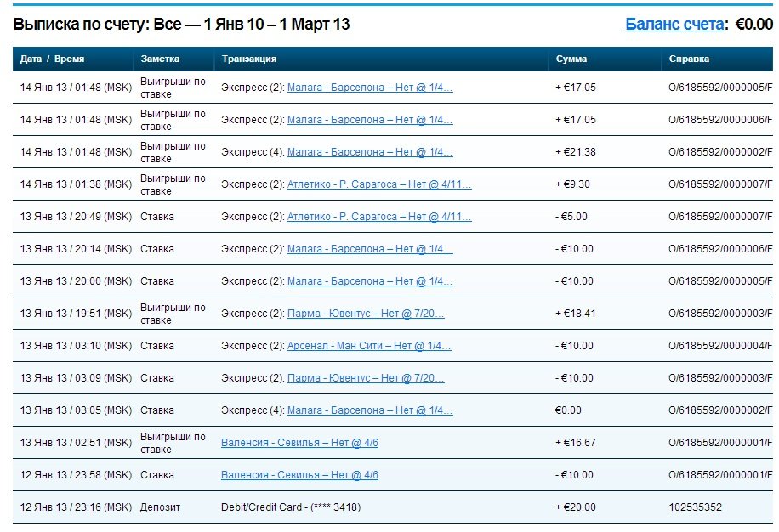Viewport: 779px width, 532px height.
Task: Select the Экспресс (4): label in the +€21.38 row
Action: [x=253, y=152]
